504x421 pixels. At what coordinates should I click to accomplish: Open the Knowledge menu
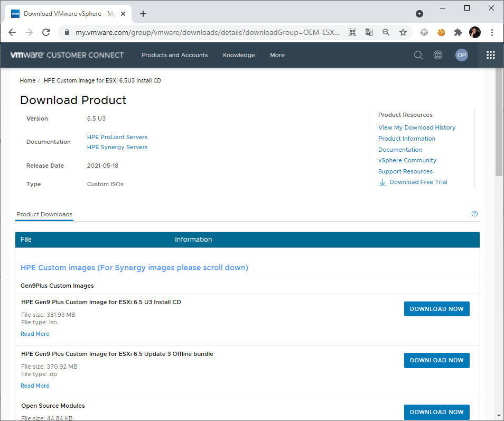click(239, 55)
